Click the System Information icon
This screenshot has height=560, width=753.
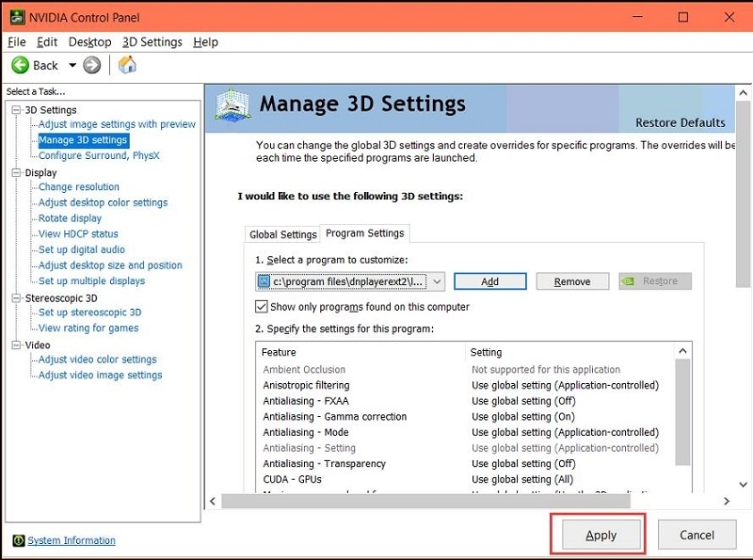tap(18, 540)
